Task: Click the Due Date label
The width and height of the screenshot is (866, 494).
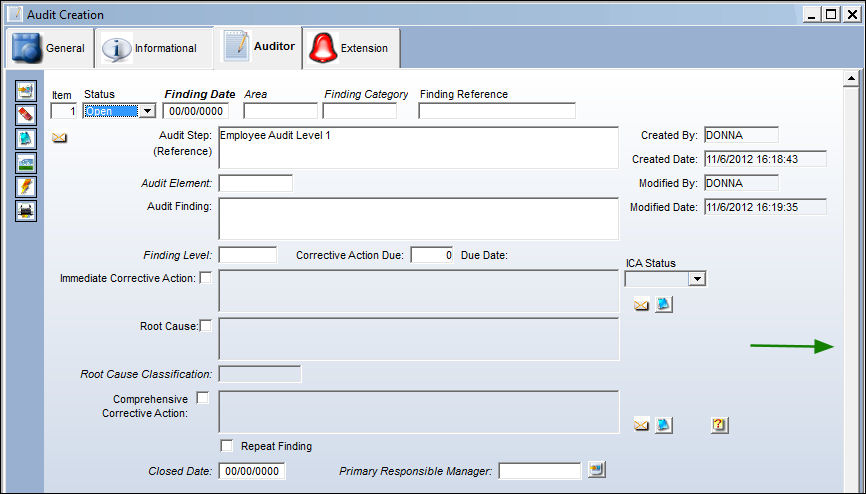Action: (x=484, y=255)
